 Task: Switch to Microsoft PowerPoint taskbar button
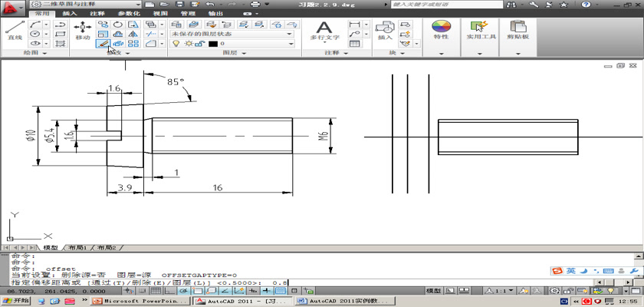141,302
